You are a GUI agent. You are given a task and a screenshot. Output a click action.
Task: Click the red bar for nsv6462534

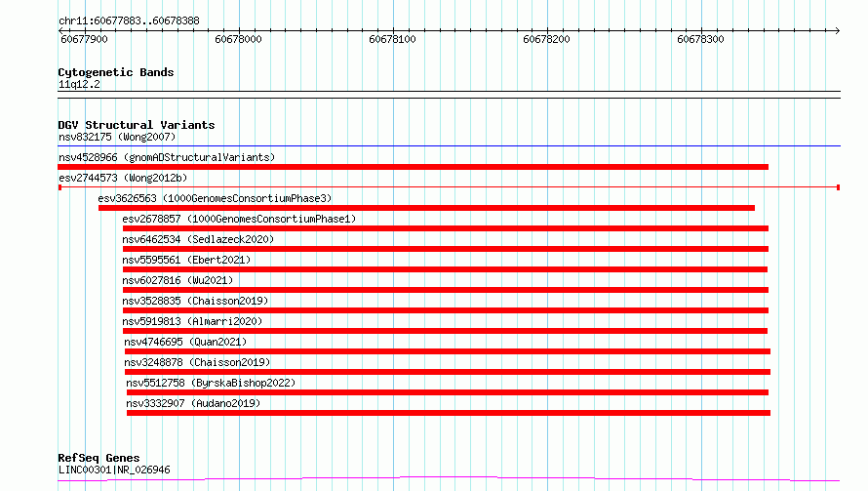[x=446, y=249]
